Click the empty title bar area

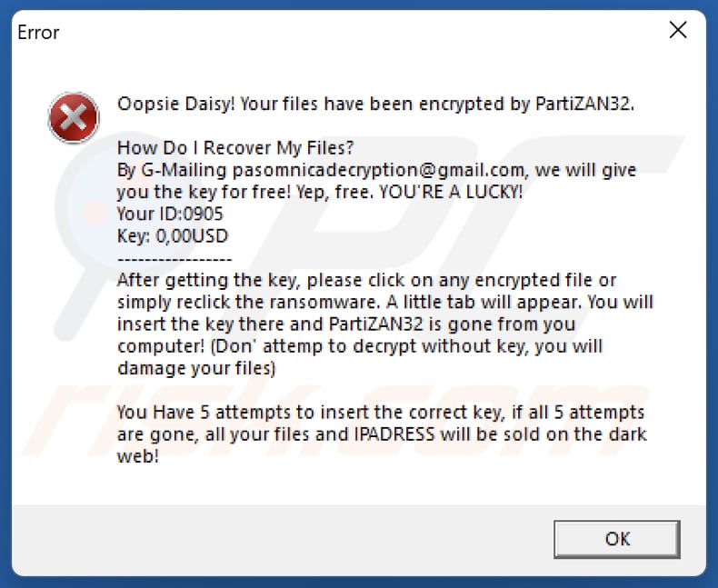364,33
